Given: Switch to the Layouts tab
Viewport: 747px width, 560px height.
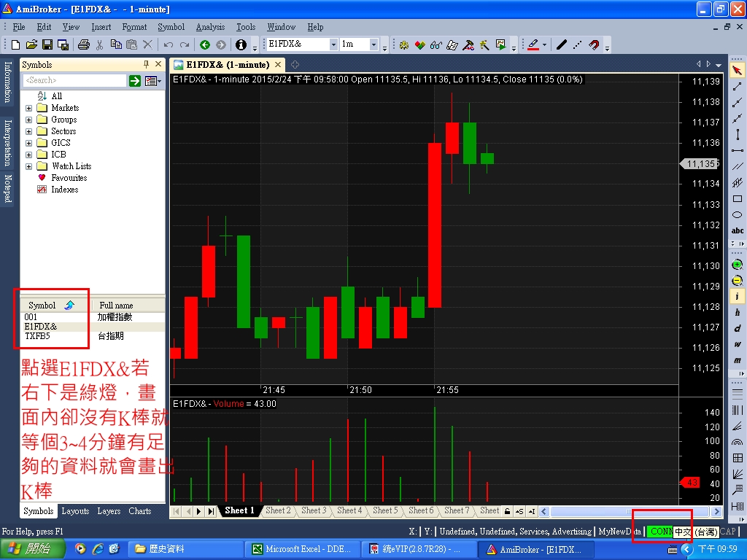Looking at the screenshot, I should coord(75,511).
